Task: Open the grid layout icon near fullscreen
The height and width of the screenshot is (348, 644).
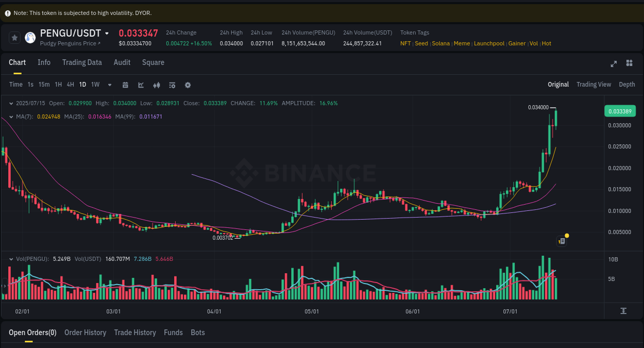Action: (x=629, y=63)
